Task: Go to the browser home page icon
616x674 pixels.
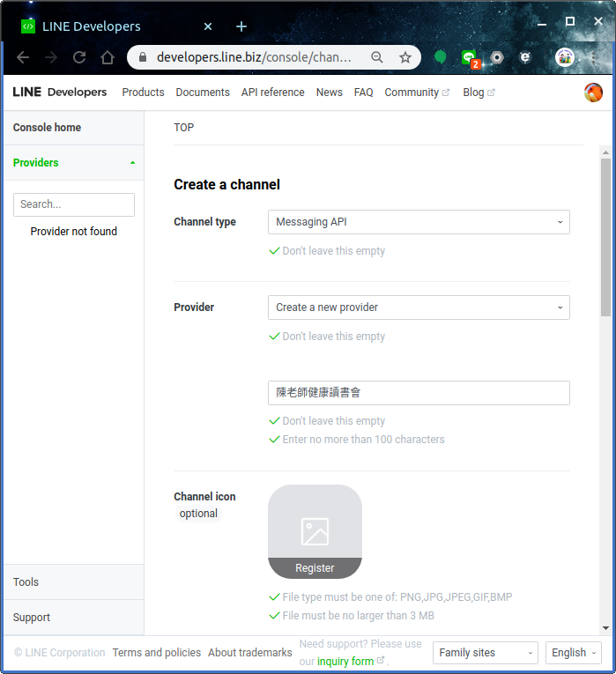Action: (108, 57)
